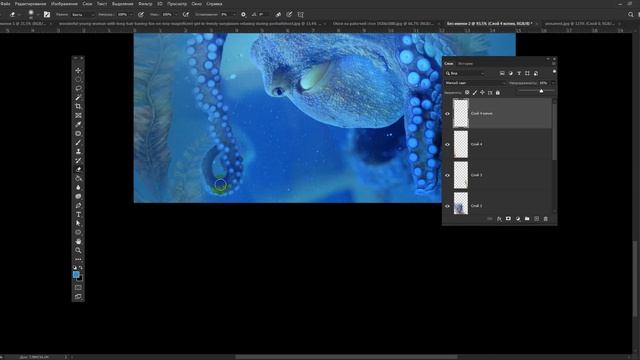Select the Clone Stamp tool
This screenshot has width=640, height=360.
click(x=78, y=151)
